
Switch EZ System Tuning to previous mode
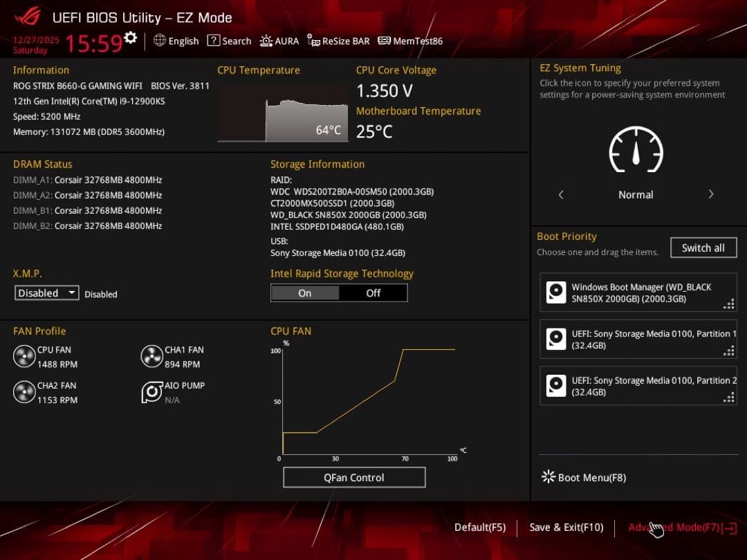[x=561, y=195]
